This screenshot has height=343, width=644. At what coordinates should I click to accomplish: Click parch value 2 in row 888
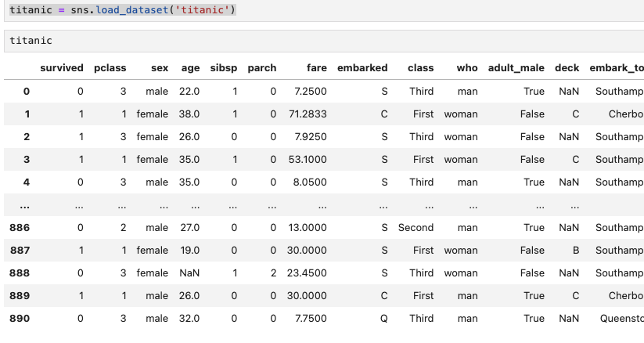(274, 273)
